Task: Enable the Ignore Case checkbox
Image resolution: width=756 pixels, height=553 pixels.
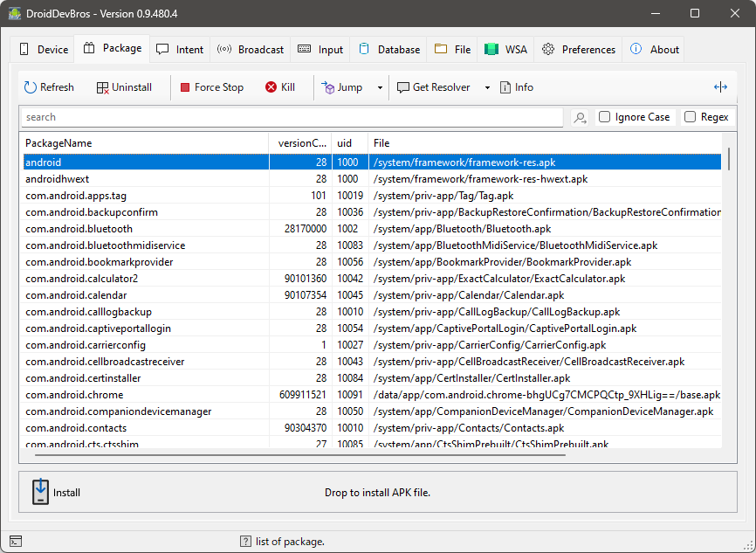Action: [604, 117]
